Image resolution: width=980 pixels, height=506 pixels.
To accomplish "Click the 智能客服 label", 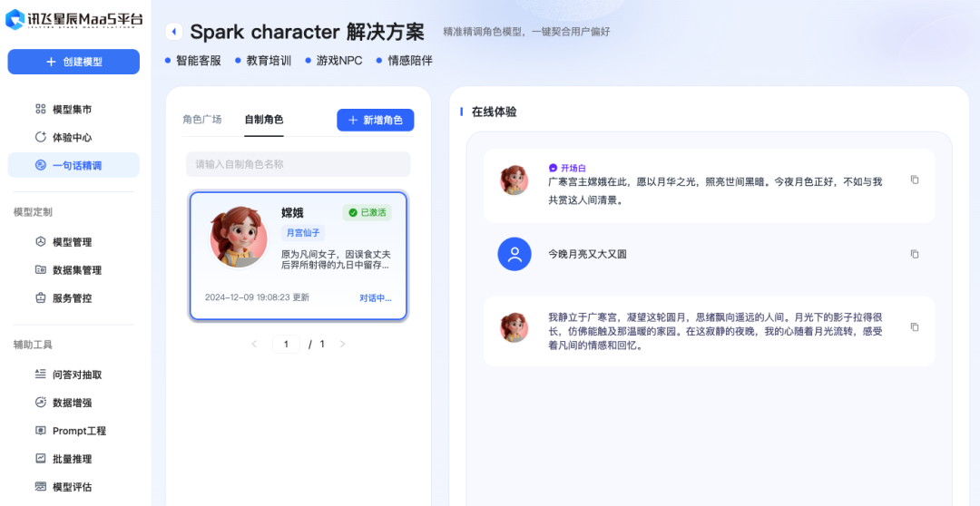I will 199,61.
